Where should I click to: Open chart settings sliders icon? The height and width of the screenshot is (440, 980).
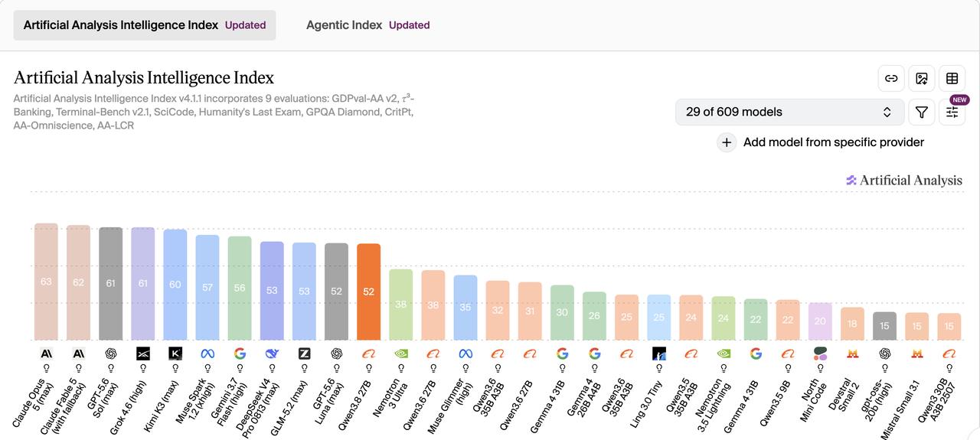(x=952, y=112)
